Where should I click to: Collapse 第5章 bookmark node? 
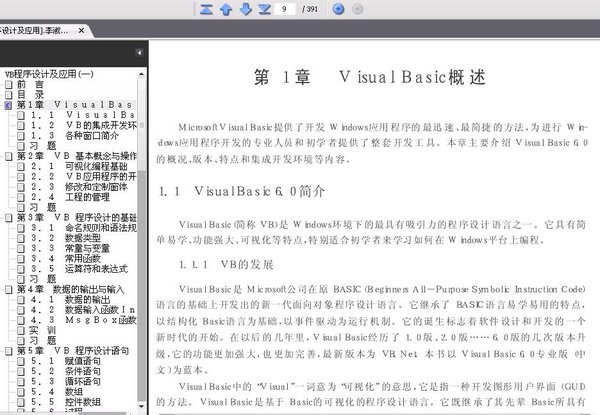8,351
